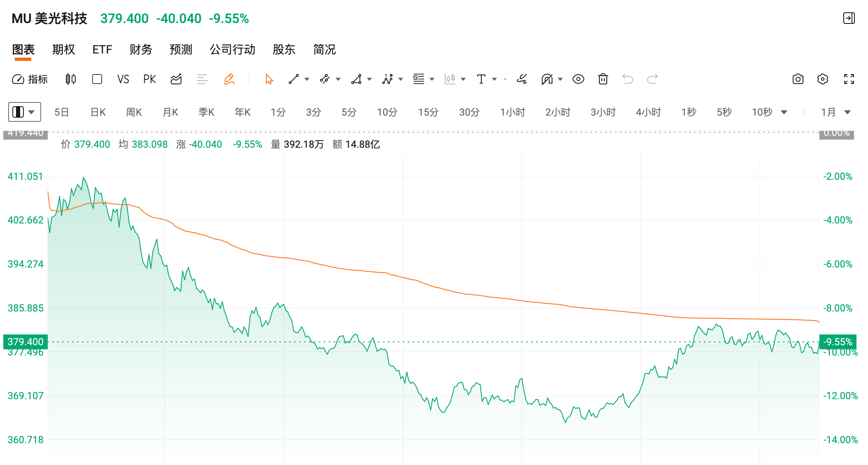Toggle the orange pencil drawing mode
Image resolution: width=868 pixels, height=465 pixels.
pos(229,79)
